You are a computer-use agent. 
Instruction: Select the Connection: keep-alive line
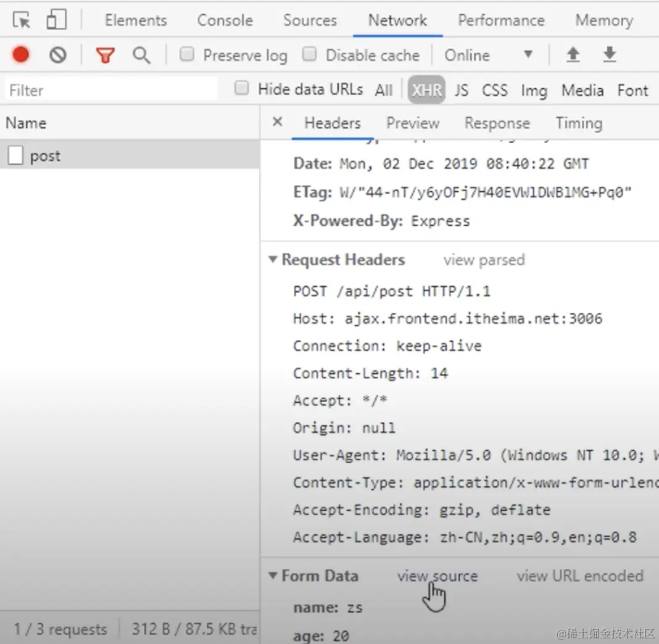click(x=387, y=345)
